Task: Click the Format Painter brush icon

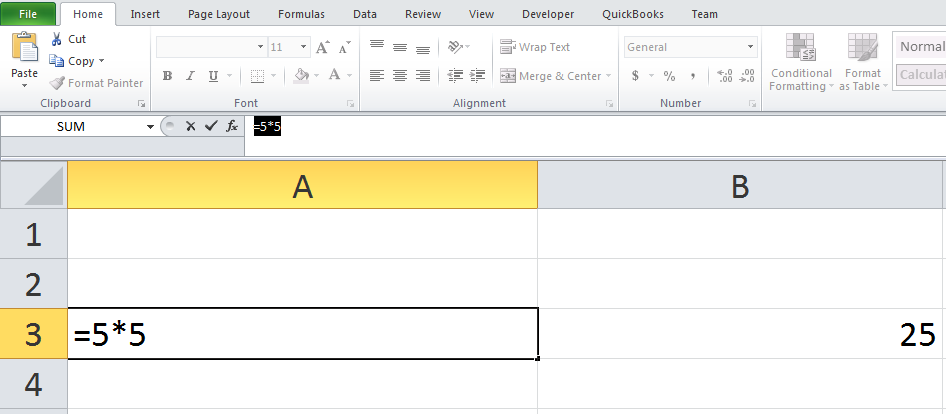Action: [x=57, y=83]
